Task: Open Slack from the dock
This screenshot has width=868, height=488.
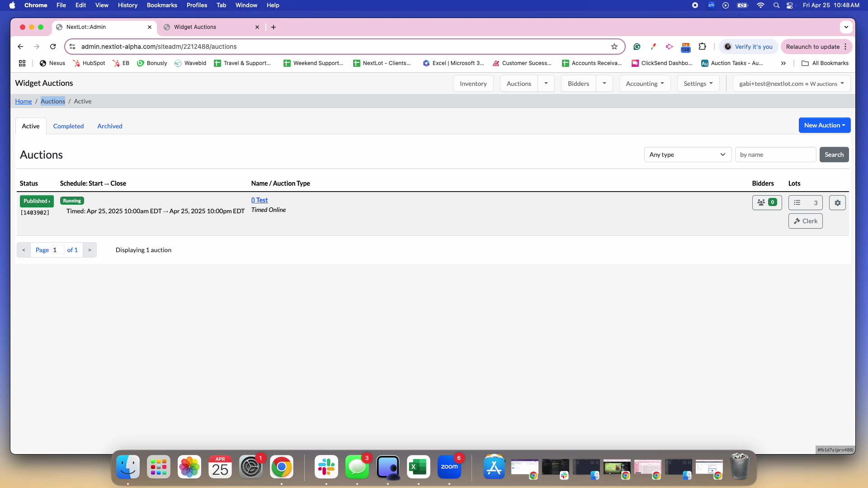Action: [326, 467]
